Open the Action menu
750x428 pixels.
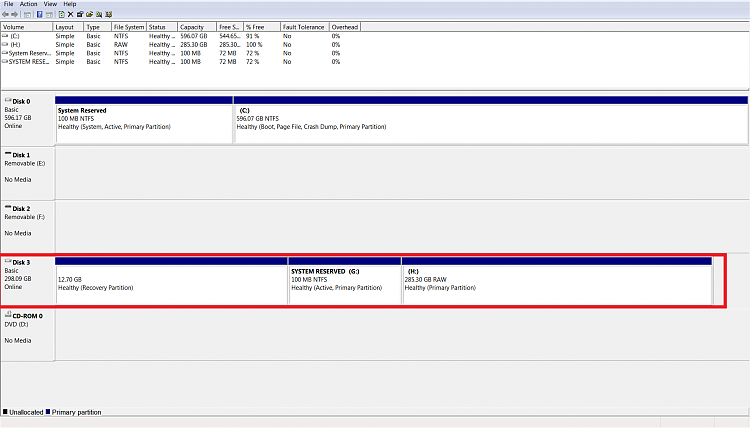tap(28, 4)
